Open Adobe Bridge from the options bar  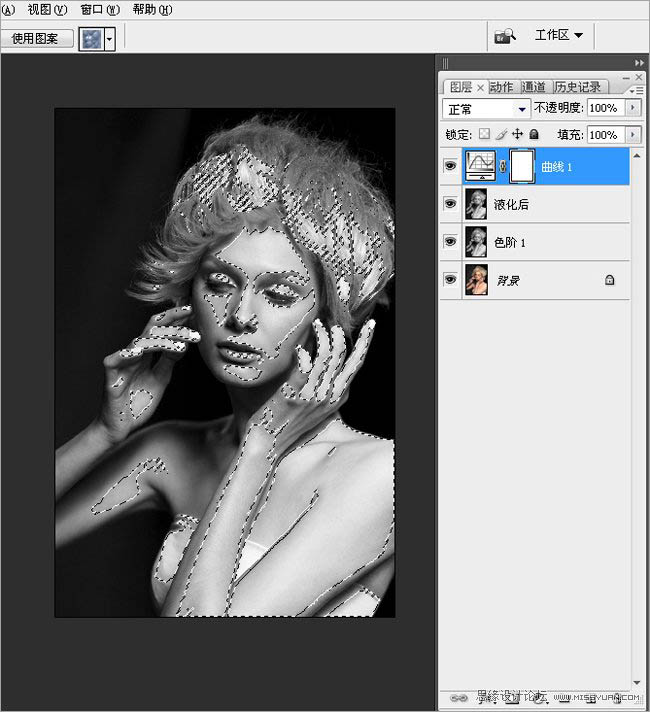click(504, 36)
